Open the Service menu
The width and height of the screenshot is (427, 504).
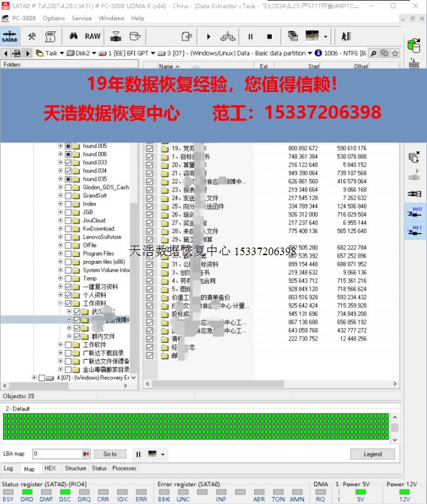(x=81, y=18)
